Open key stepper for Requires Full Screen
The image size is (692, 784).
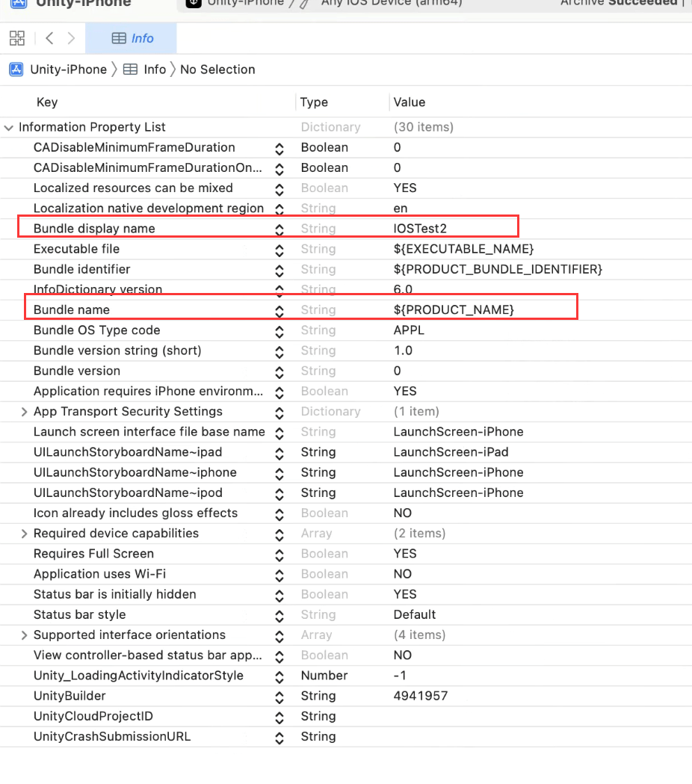[x=279, y=555]
